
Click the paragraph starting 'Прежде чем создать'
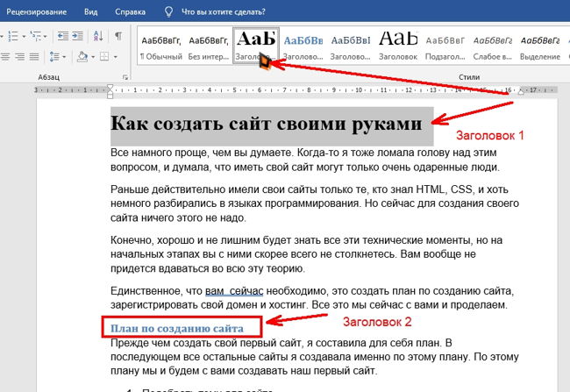(x=315, y=357)
